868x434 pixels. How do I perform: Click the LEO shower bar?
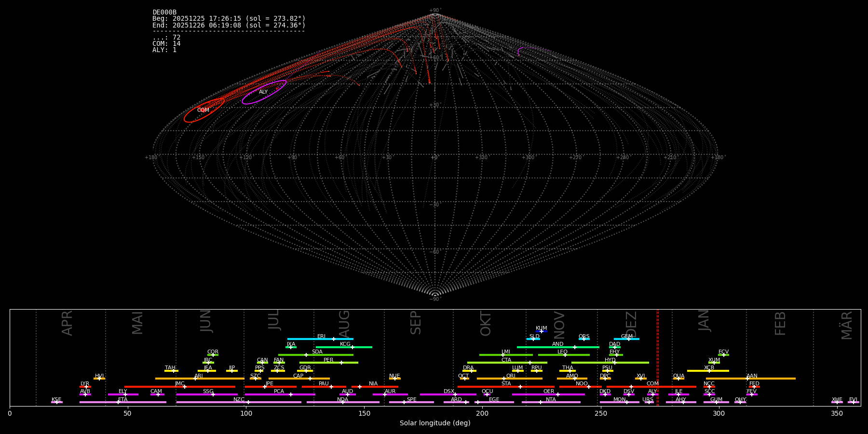[564, 355]
